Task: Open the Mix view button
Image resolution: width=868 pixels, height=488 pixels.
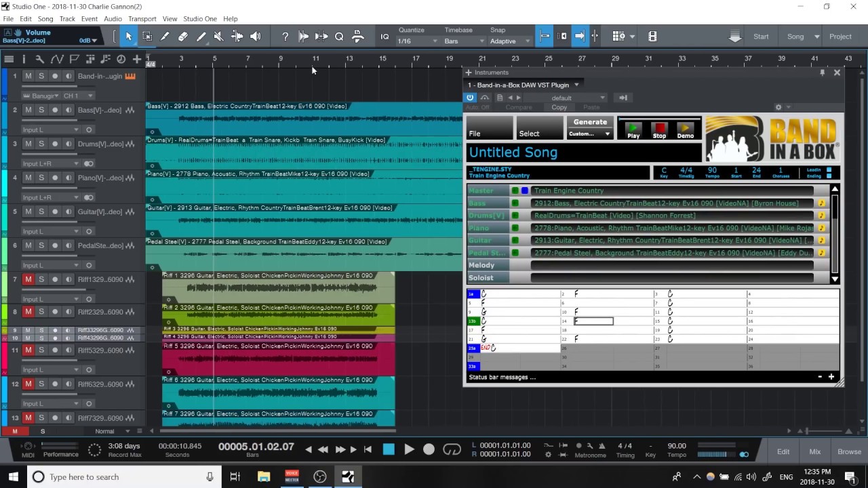Action: (814, 451)
